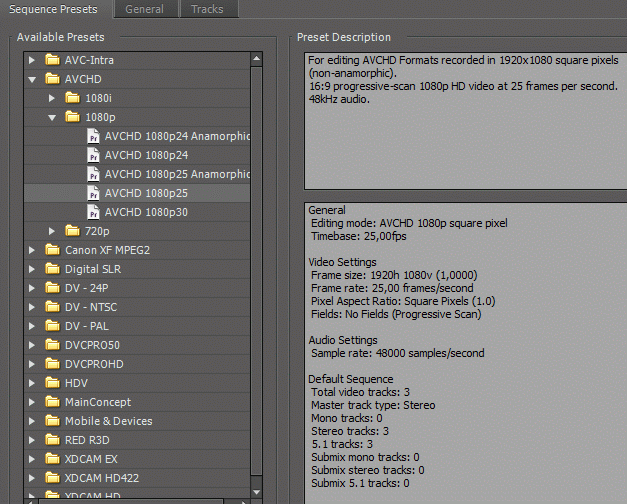Viewport: 627px width, 504px height.
Task: Click the AVCHD 1080p24 preset file icon
Action: tap(93, 155)
